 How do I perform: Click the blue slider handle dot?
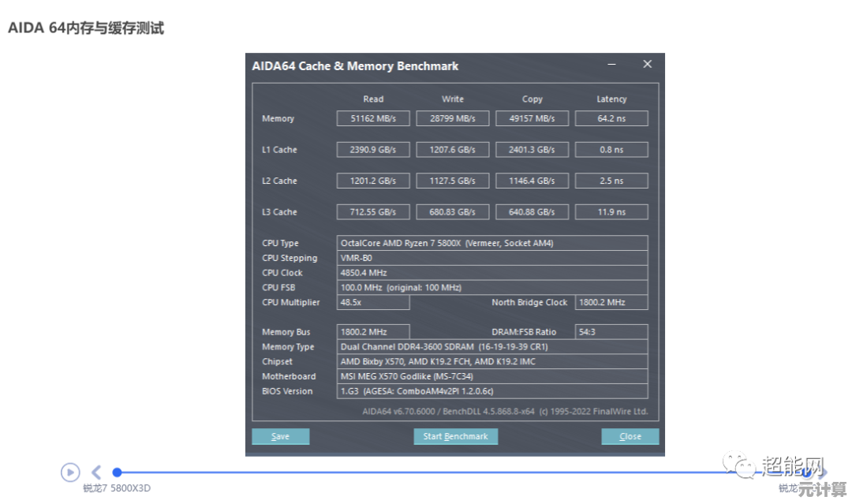click(x=117, y=472)
